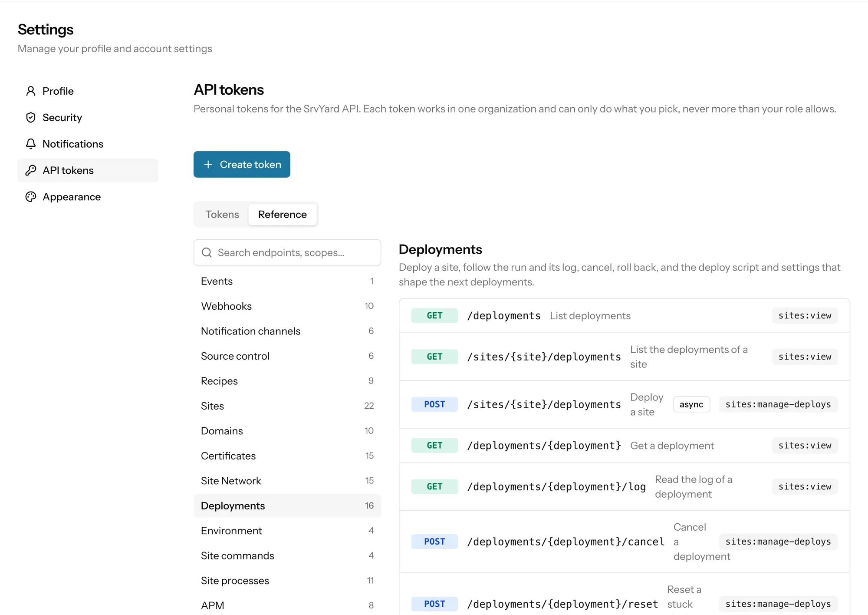This screenshot has height=615, width=868.
Task: Click the /deployments/{deployment}/cancel endpoint path
Action: click(x=566, y=542)
